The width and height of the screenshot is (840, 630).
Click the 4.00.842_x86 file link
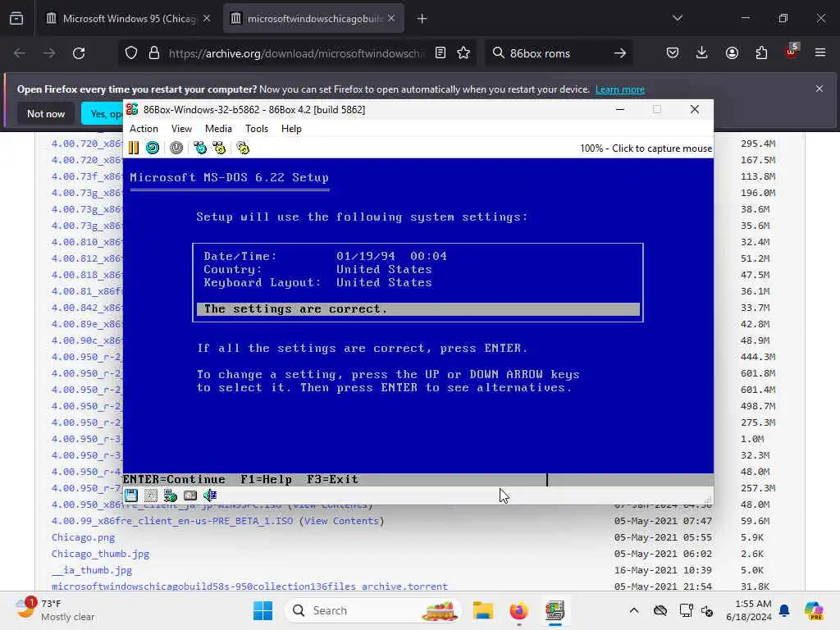point(87,308)
